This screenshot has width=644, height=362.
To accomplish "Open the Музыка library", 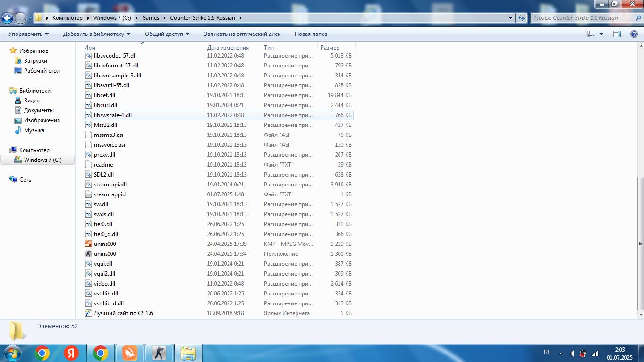I will (34, 130).
